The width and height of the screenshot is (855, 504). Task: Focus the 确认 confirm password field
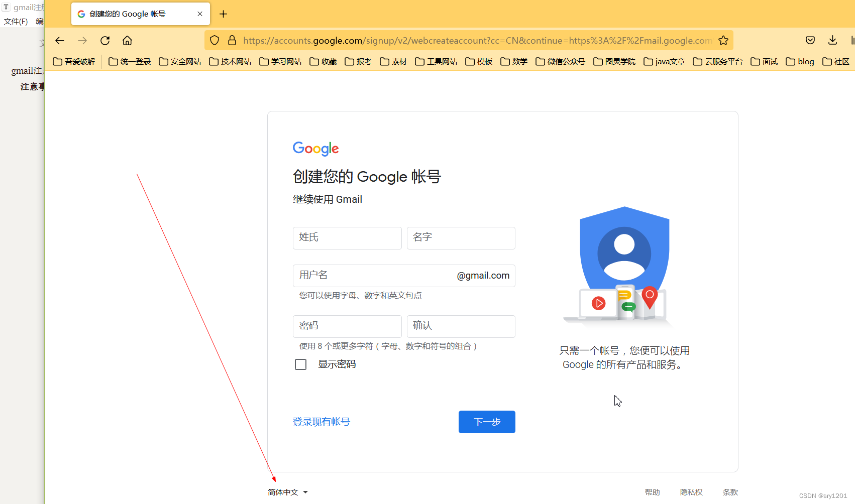[x=461, y=326]
